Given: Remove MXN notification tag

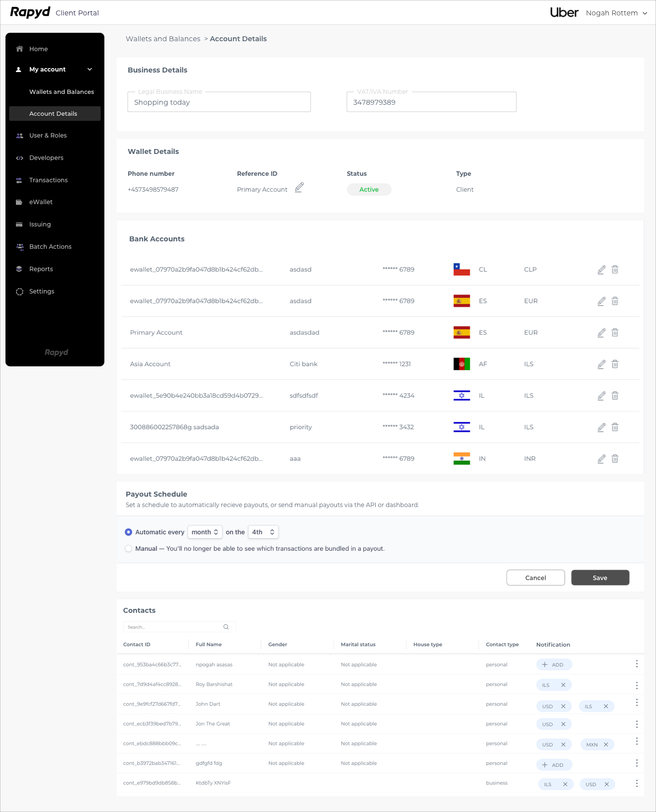Looking at the screenshot, I should 606,744.
